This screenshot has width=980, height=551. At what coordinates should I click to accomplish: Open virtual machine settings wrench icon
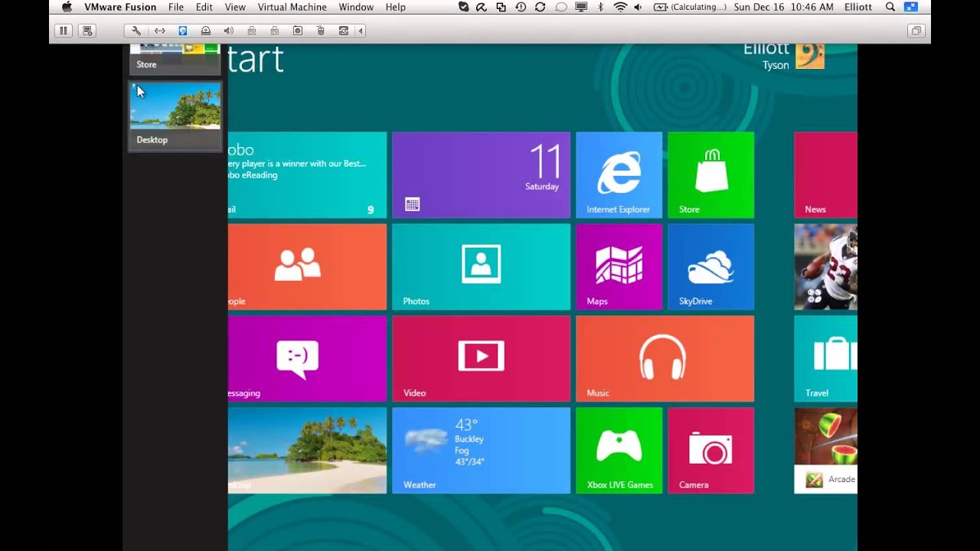point(136,31)
